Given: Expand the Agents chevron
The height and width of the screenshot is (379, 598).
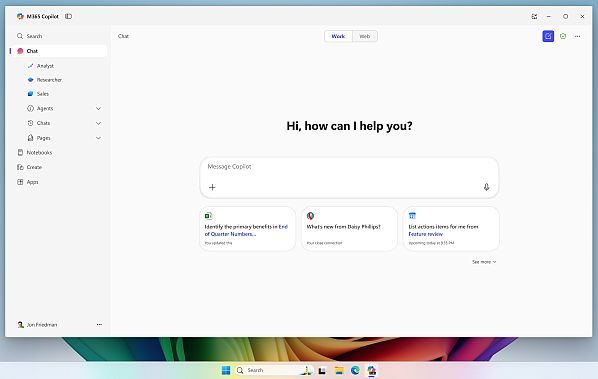Looking at the screenshot, I should click(98, 109).
